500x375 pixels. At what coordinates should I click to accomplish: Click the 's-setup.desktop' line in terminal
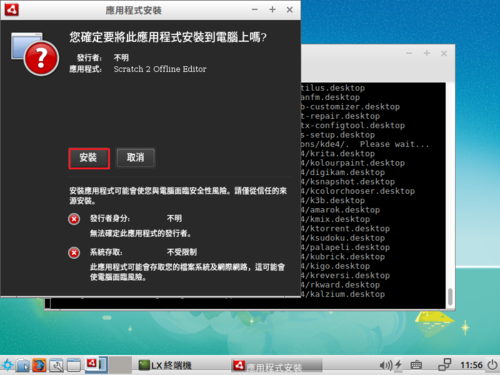pyautogui.click(x=338, y=135)
